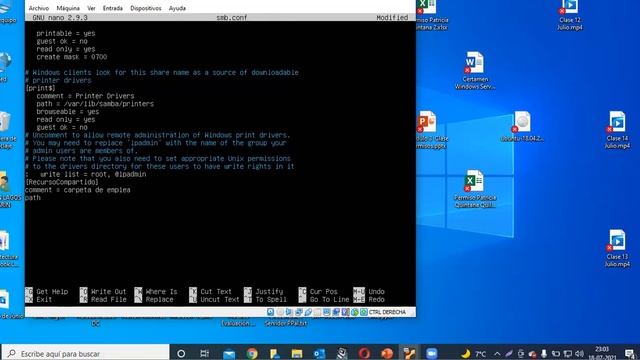Click the weather 7°C widget

tap(473, 353)
